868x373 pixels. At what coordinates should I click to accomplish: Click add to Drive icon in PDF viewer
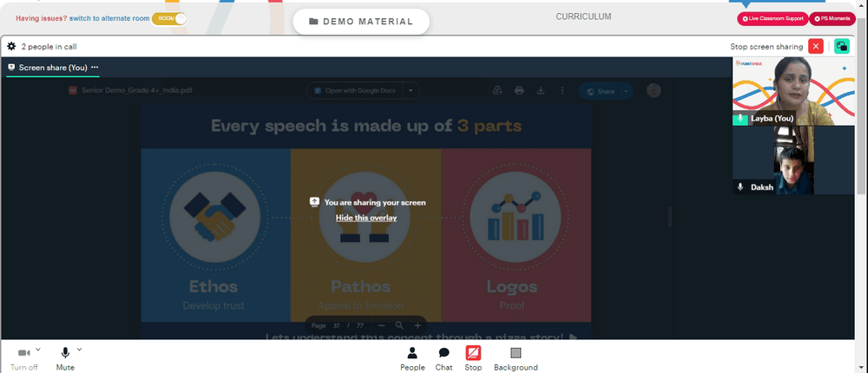[497, 91]
